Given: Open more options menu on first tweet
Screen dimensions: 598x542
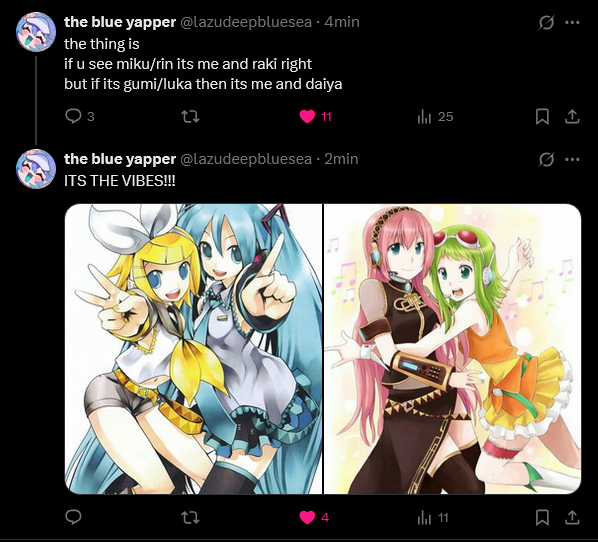Looking at the screenshot, I should 572,23.
